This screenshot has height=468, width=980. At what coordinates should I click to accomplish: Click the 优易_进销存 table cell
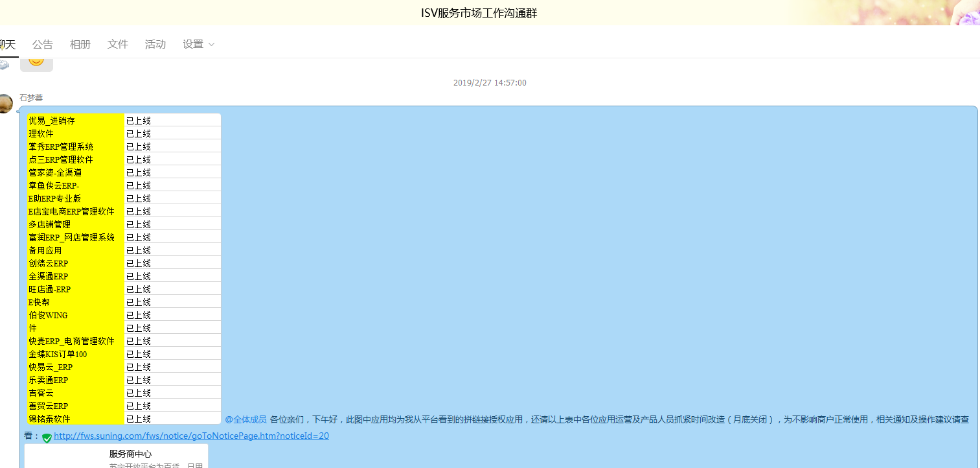tap(76, 121)
